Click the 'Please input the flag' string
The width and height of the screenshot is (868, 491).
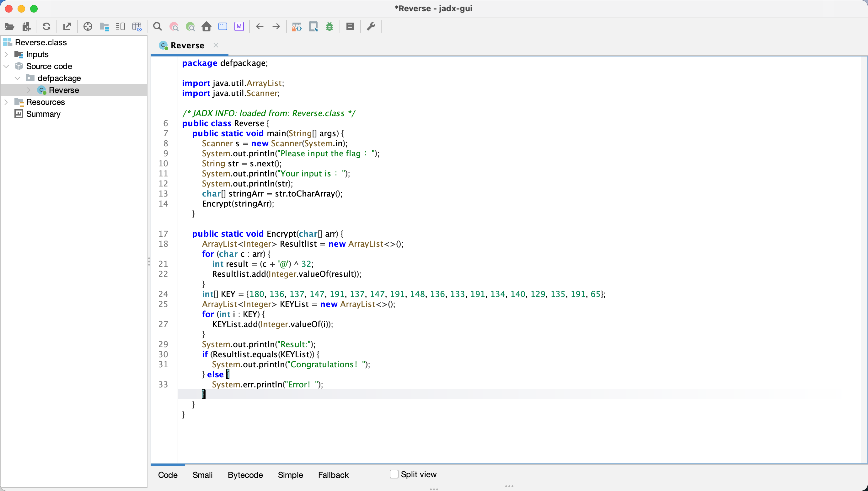pos(326,154)
